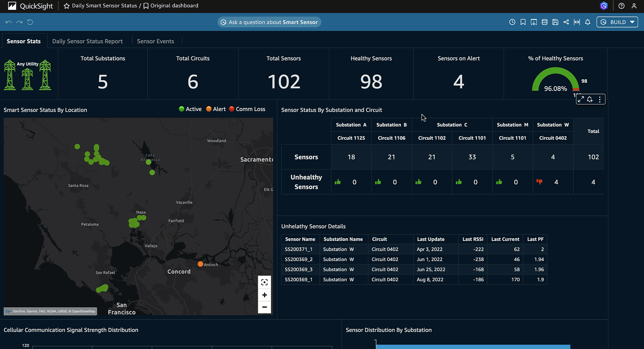Toggle the Comm Loss legend item
This screenshot has height=349, width=644.
(247, 109)
